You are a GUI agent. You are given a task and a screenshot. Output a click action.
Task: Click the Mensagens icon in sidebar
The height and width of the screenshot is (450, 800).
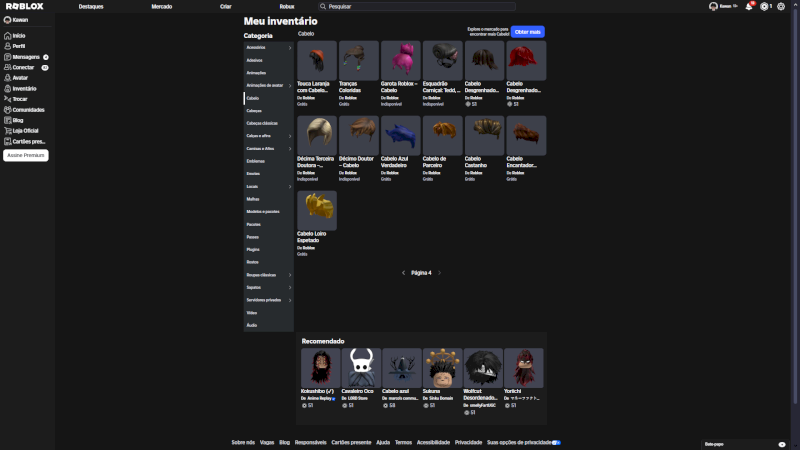point(8,57)
